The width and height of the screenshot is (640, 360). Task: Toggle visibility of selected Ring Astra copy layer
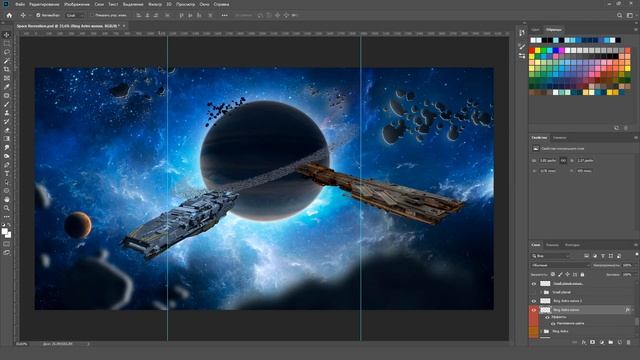pos(533,310)
